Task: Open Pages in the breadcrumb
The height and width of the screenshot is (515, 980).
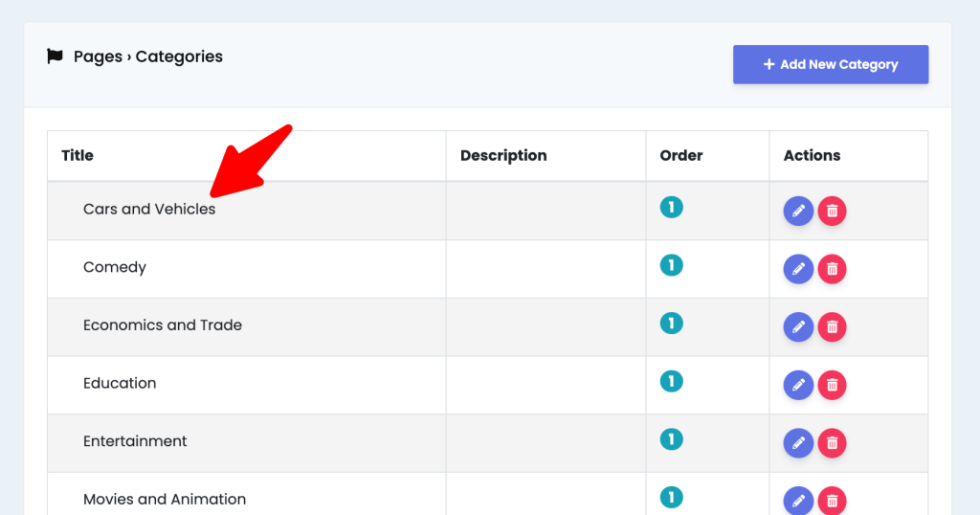Action: [99, 56]
